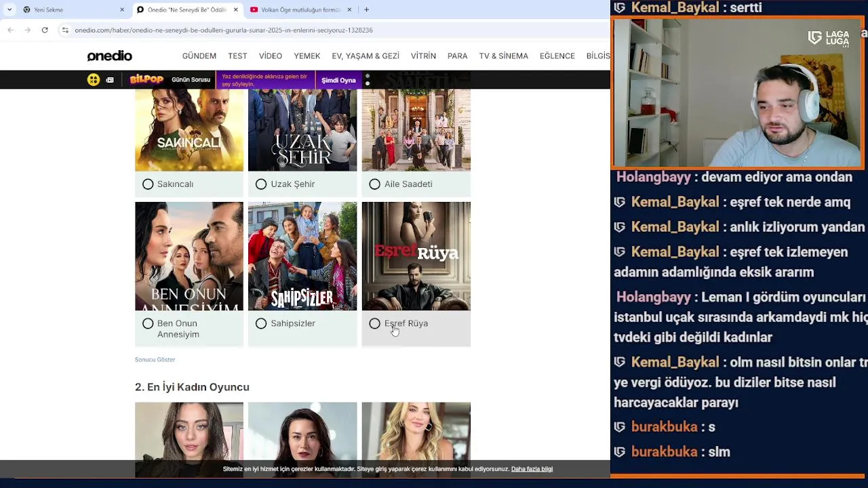Click the En İyi Kadın Oyuncu heading
This screenshot has height=488, width=868.
192,387
